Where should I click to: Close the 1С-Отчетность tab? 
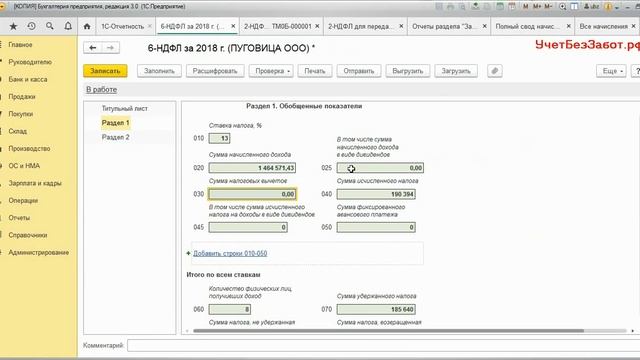(150, 26)
